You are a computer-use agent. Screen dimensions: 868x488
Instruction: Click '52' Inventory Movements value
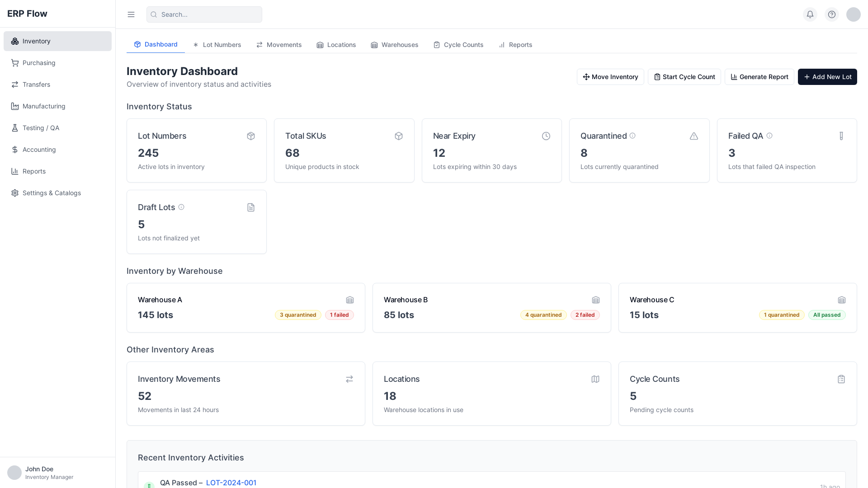tap(145, 396)
